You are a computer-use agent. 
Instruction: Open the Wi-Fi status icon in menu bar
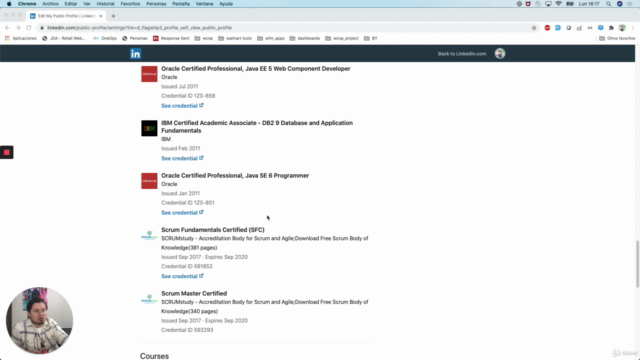coord(558,4)
